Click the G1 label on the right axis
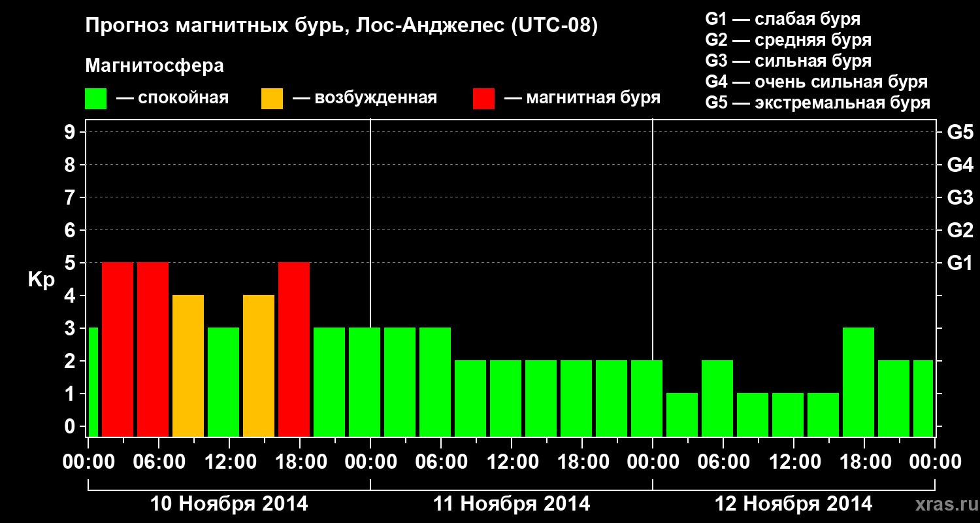The width and height of the screenshot is (980, 523). (960, 263)
